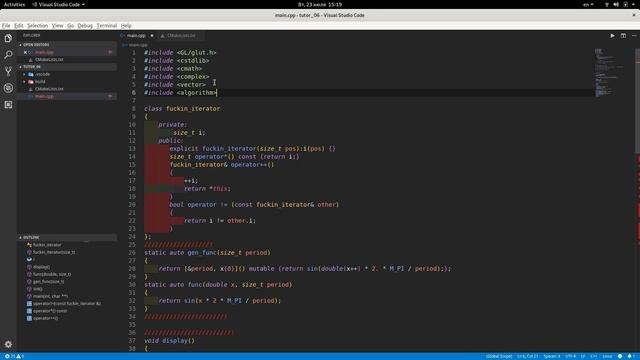Click the .vscode folder icon
This screenshot has height=360, width=640.
coord(31,74)
